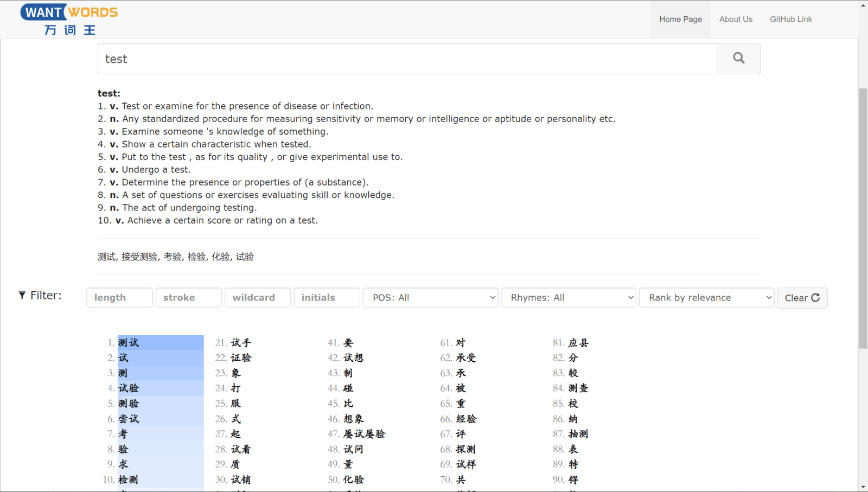Focus the search box containing test
The image size is (868, 492).
[x=407, y=59]
